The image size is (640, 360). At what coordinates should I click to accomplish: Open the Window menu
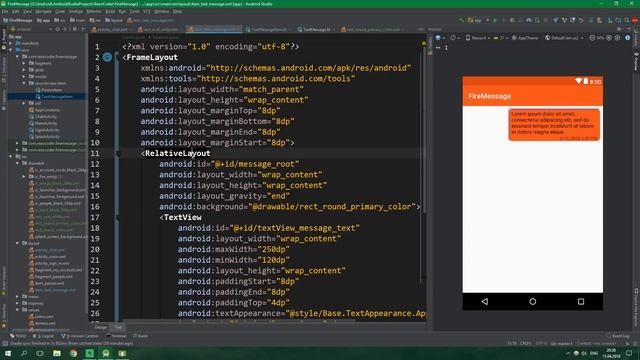coord(162,11)
